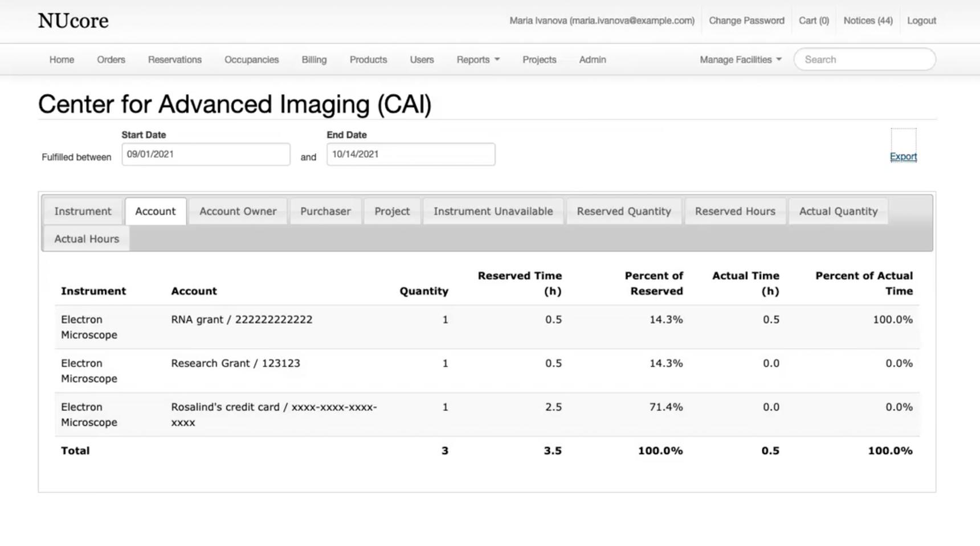Click the End Date field
The image size is (980, 546).
click(x=410, y=154)
